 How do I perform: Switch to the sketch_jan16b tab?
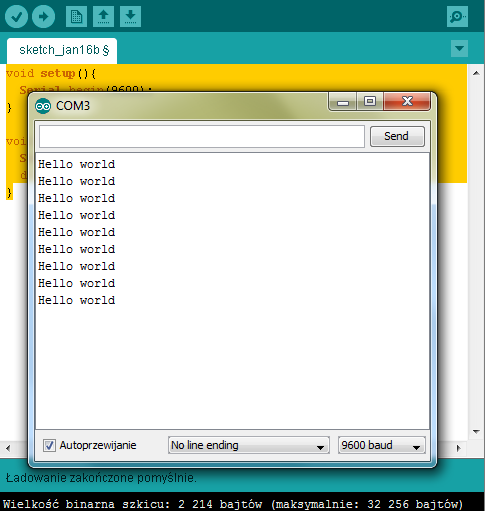coord(62,50)
